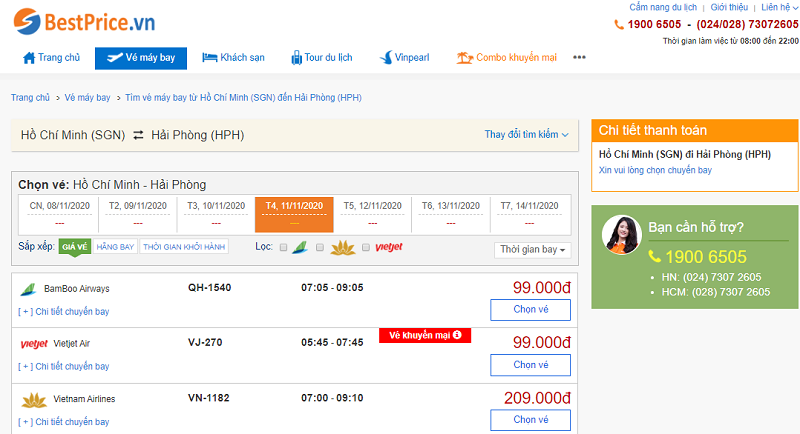Click Chọn vé for Bamboo Airways flight
This screenshot has height=434, width=800.
[x=531, y=310]
